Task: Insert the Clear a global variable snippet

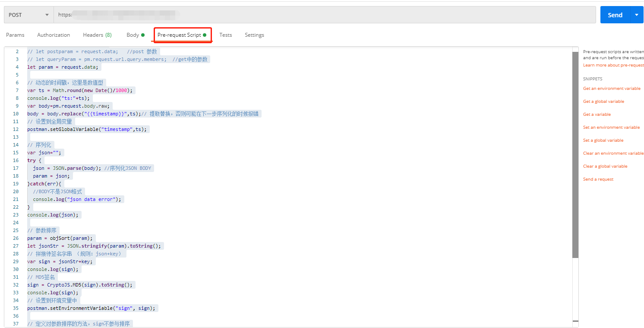Action: click(x=605, y=166)
